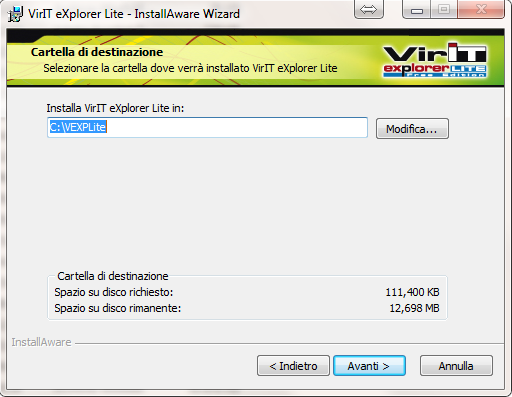Click the Cartella di destinazione group box caption
The height and width of the screenshot is (397, 512).
tap(113, 276)
